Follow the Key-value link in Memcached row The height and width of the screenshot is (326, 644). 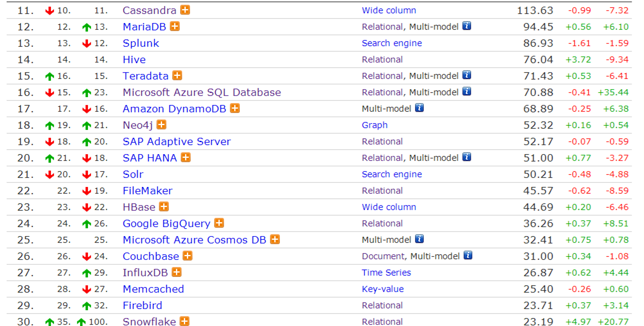tap(383, 289)
